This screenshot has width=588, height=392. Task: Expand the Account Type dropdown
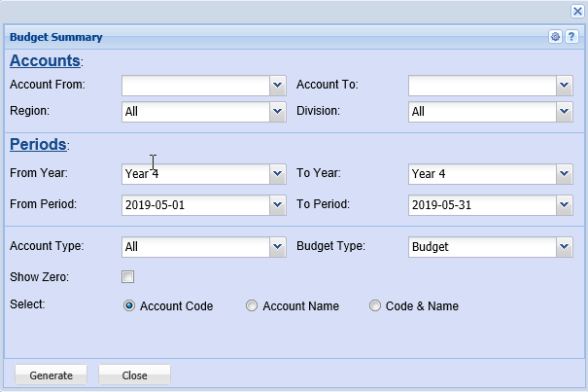click(x=278, y=247)
